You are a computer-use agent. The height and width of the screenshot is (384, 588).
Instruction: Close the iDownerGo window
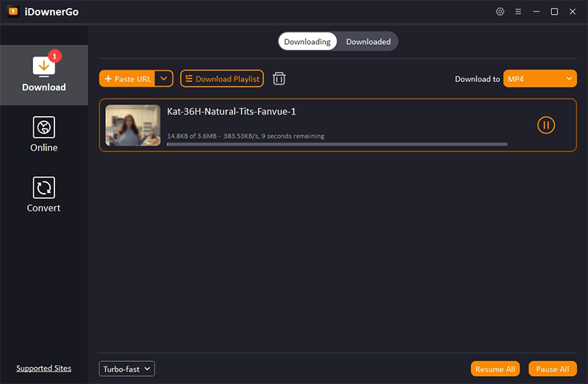(x=573, y=12)
